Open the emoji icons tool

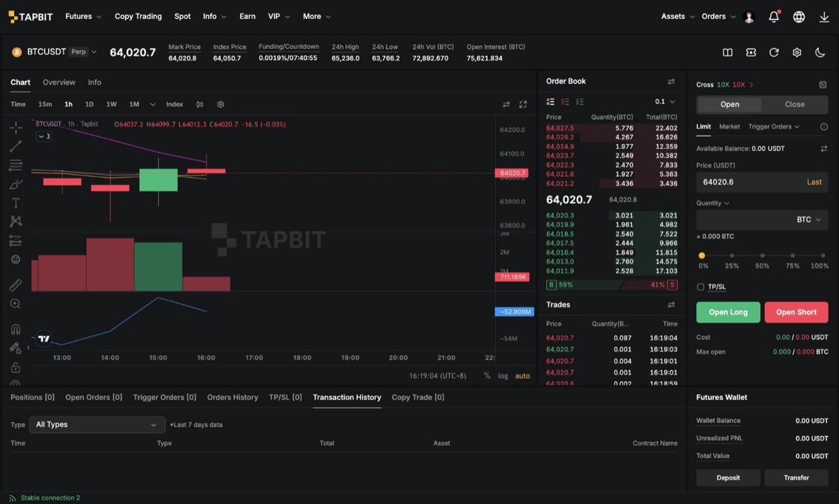coord(15,259)
